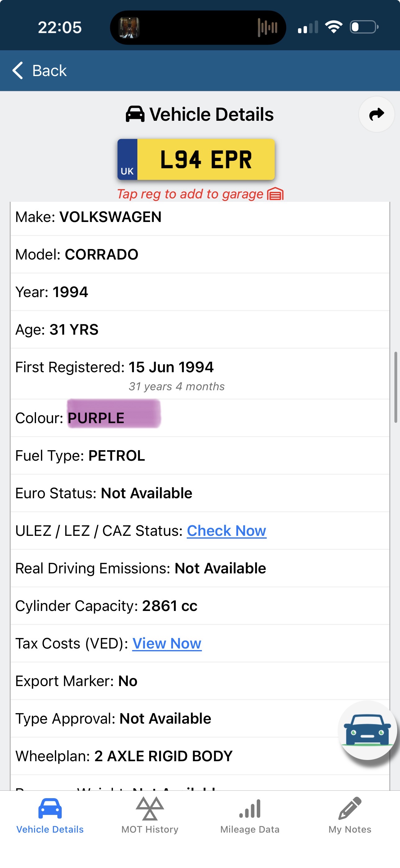
Task: Tap the audio waveform indicator in Dynamic Island
Action: [267, 28]
